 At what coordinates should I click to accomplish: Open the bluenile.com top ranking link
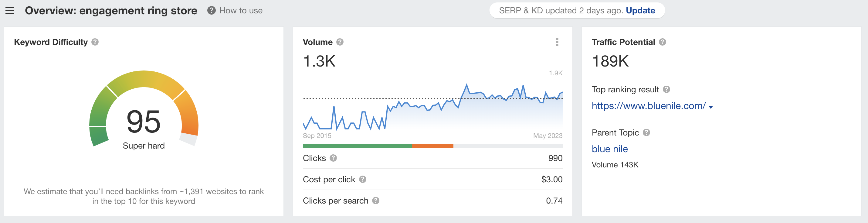point(648,106)
